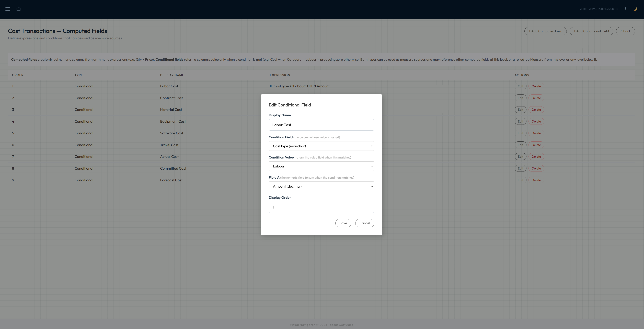The image size is (644, 329).
Task: Click the Display Name input field
Action: pos(321,125)
